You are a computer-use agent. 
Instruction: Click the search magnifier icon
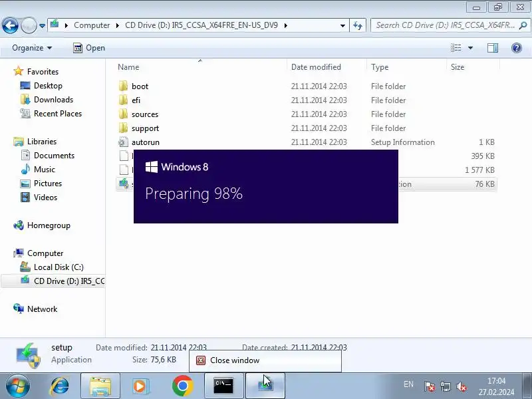click(523, 25)
